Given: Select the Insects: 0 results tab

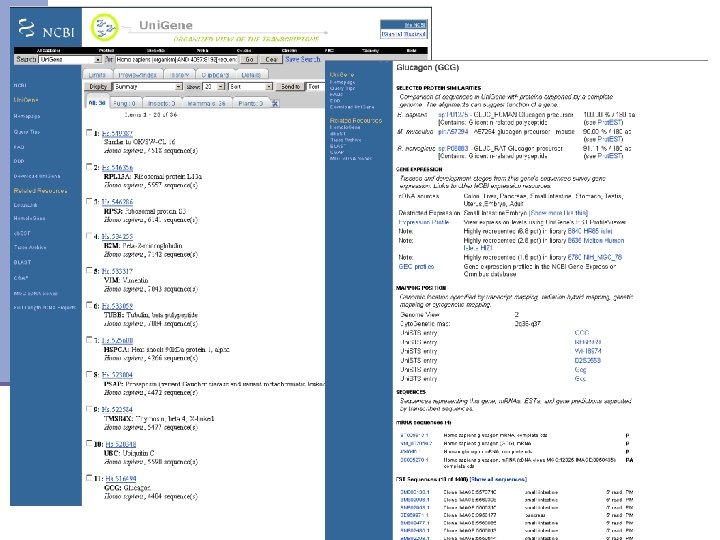Looking at the screenshot, I should pos(162,103).
